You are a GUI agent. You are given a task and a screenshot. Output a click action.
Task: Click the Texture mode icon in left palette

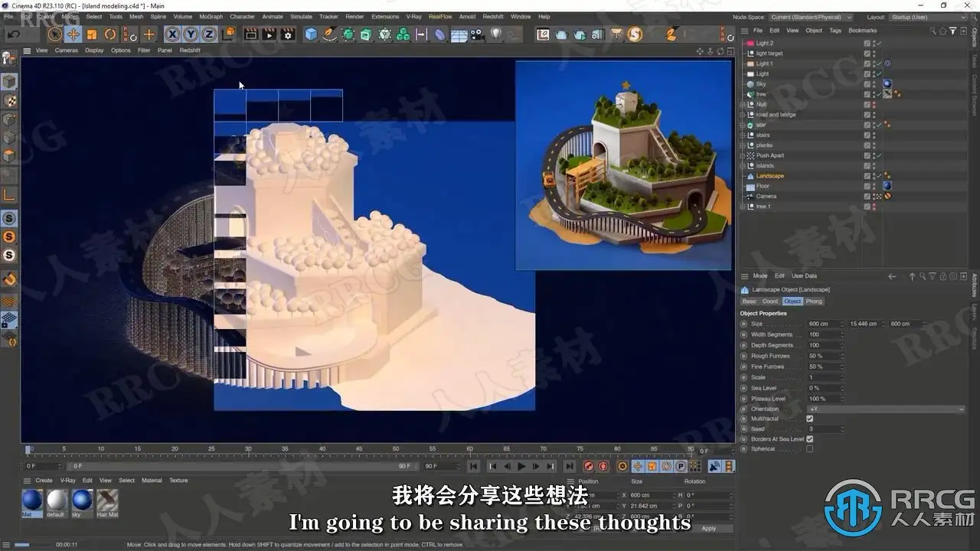pyautogui.click(x=9, y=100)
